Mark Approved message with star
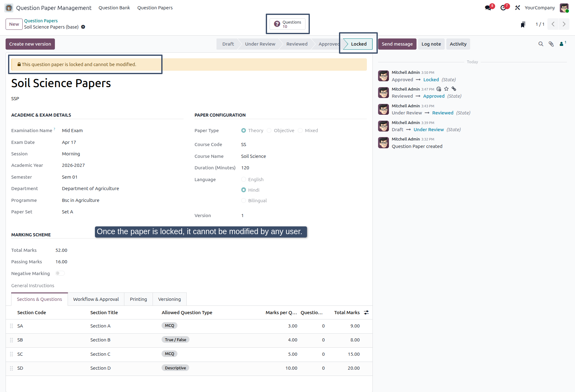The image size is (575, 392). click(x=446, y=89)
